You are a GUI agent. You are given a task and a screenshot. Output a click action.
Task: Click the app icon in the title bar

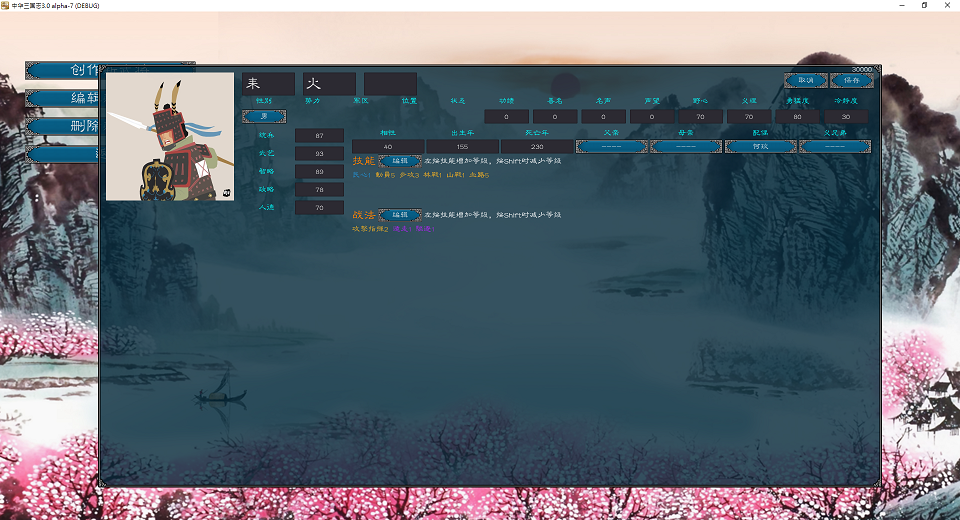(5, 5)
